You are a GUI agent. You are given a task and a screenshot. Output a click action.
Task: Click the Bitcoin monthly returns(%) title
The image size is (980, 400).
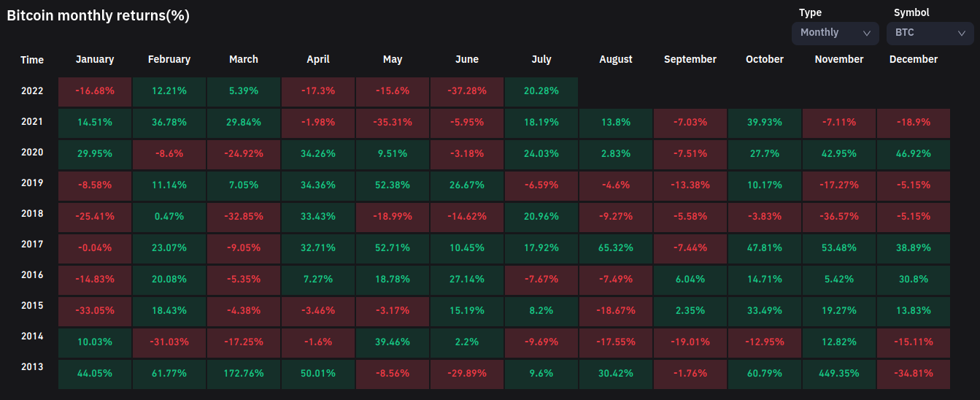point(99,15)
